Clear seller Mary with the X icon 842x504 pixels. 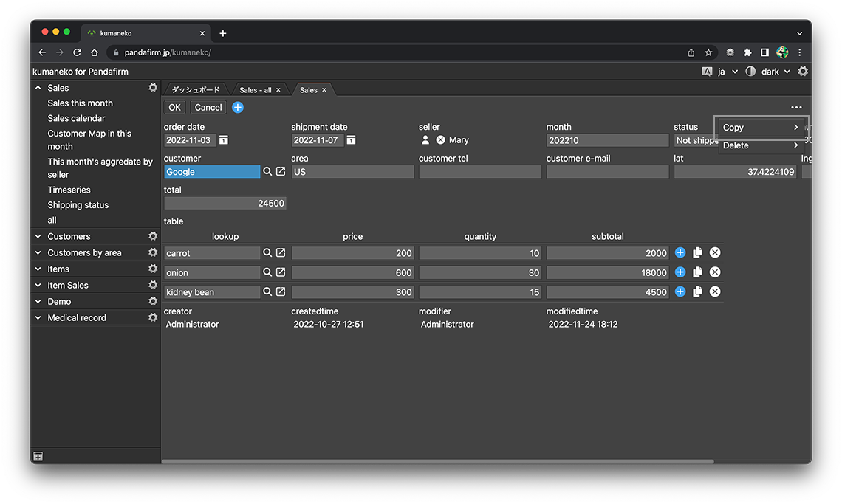pyautogui.click(x=440, y=140)
